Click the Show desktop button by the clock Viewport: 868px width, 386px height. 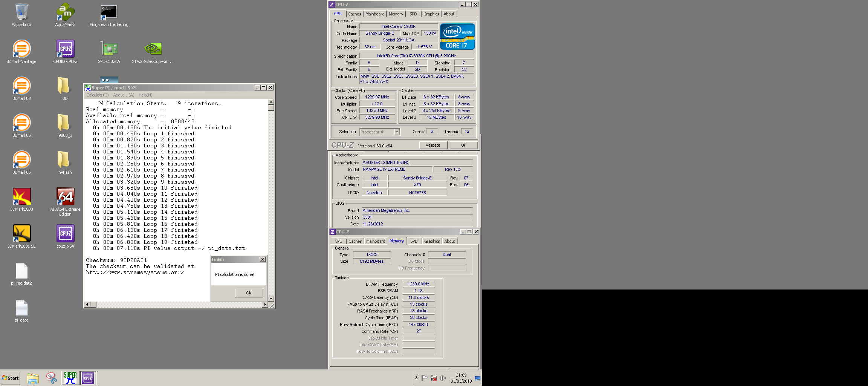pyautogui.click(x=478, y=378)
